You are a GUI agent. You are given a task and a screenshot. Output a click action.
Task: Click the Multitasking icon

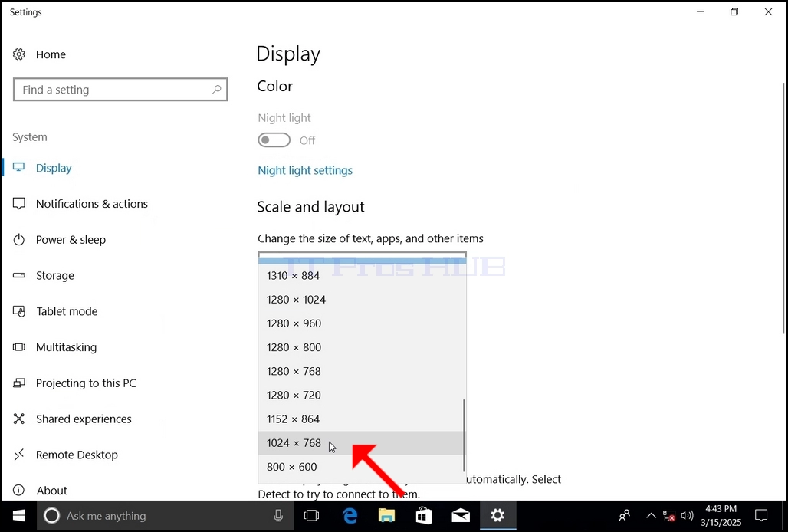coord(18,347)
